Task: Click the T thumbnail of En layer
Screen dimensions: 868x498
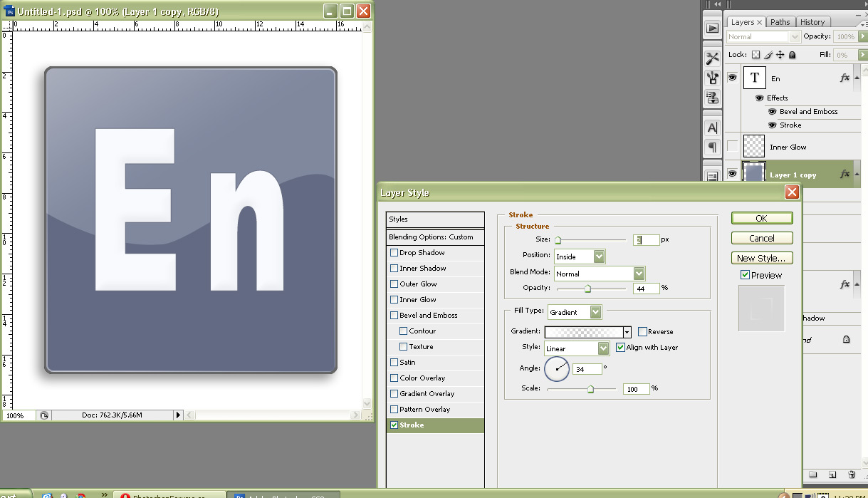Action: (754, 78)
